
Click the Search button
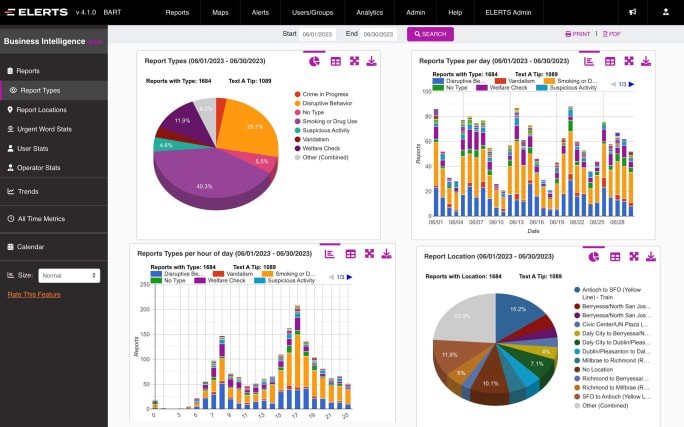pyautogui.click(x=430, y=34)
